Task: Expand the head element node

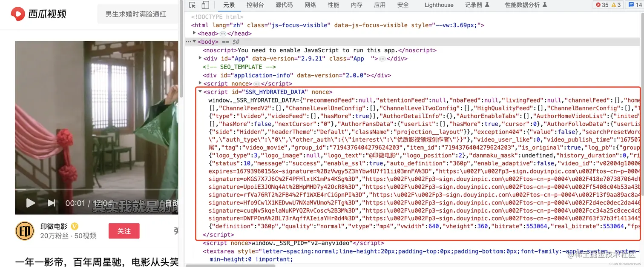Action: [x=194, y=33]
